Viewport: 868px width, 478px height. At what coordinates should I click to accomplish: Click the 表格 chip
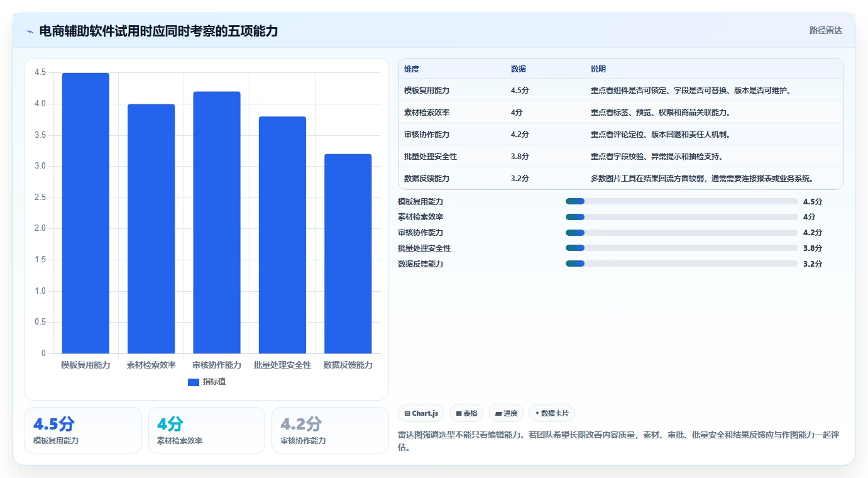pyautogui.click(x=466, y=413)
